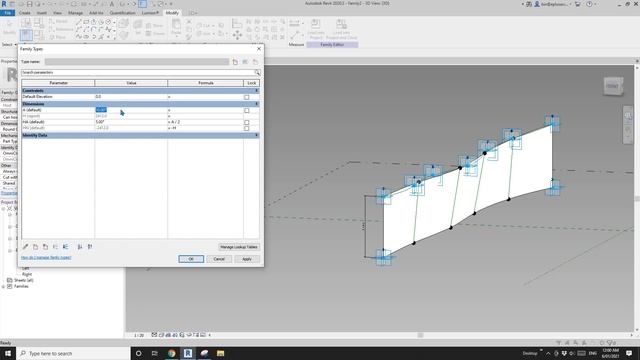640x360 pixels.
Task: Switch to the View ribbon tab
Action: 58,13
